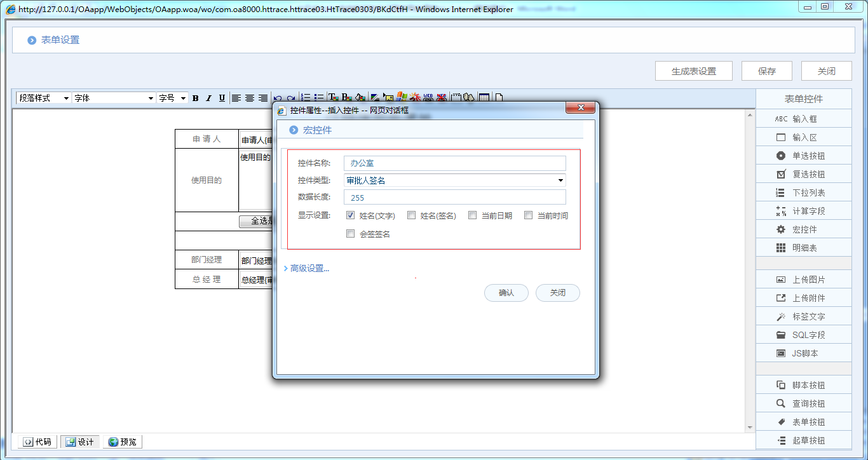
Task: Click the 查询按钮 magnifier icon
Action: 781,403
